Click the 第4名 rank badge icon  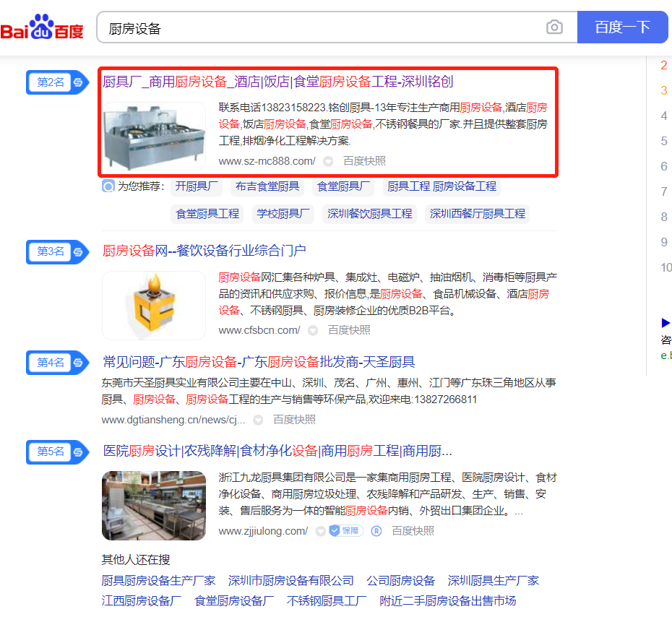pyautogui.click(x=57, y=363)
